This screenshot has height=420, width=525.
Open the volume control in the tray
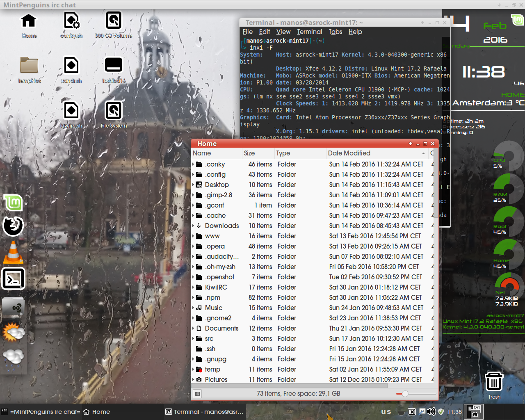click(431, 412)
